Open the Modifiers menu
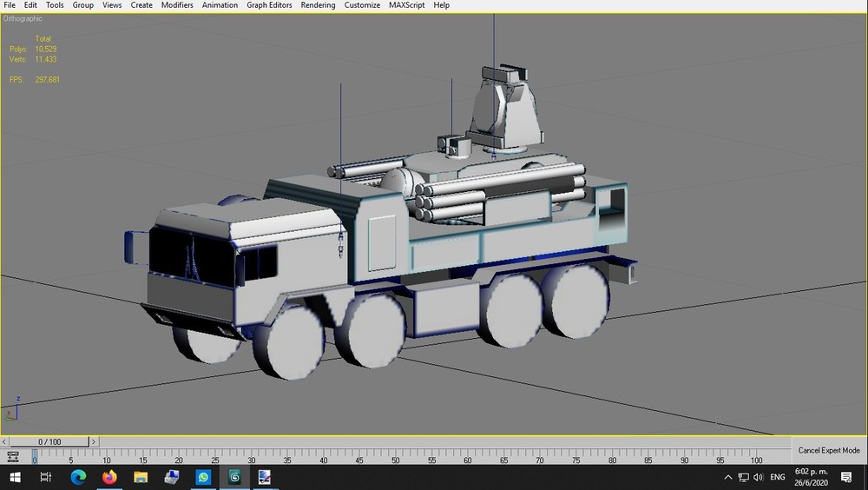The width and height of the screenshot is (868, 490). coord(177,5)
